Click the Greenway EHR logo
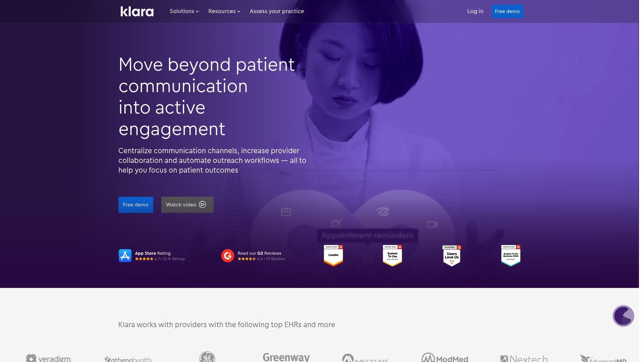Viewport: 644px width, 362px height. (286, 357)
